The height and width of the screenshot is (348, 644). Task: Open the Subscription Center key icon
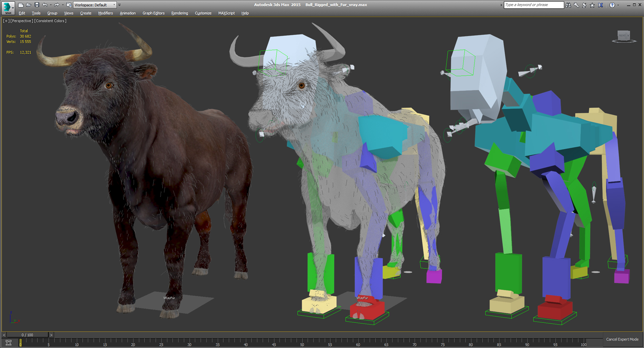pyautogui.click(x=576, y=5)
